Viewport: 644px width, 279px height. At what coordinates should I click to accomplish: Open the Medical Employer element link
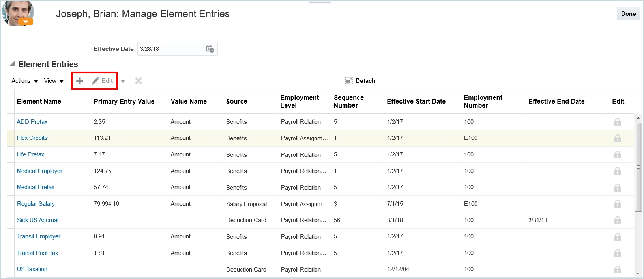click(x=39, y=171)
